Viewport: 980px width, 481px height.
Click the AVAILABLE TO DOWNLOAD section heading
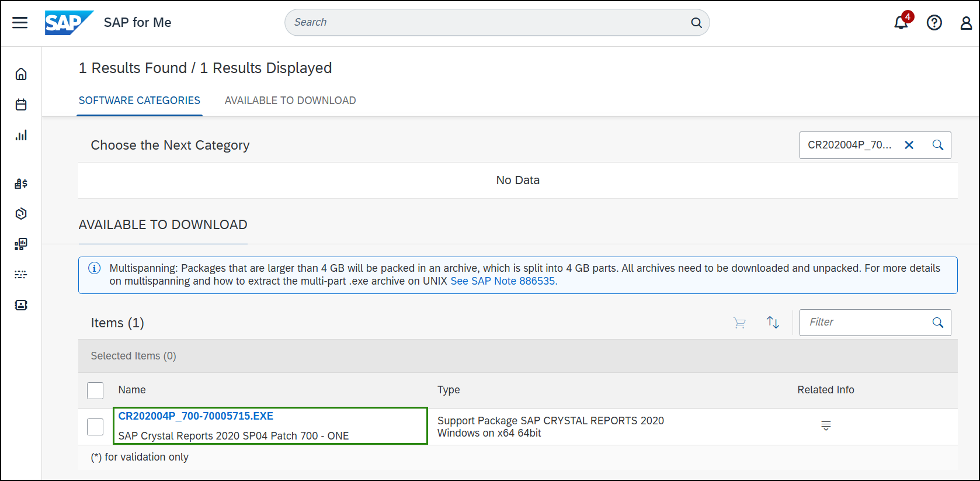[x=163, y=224]
